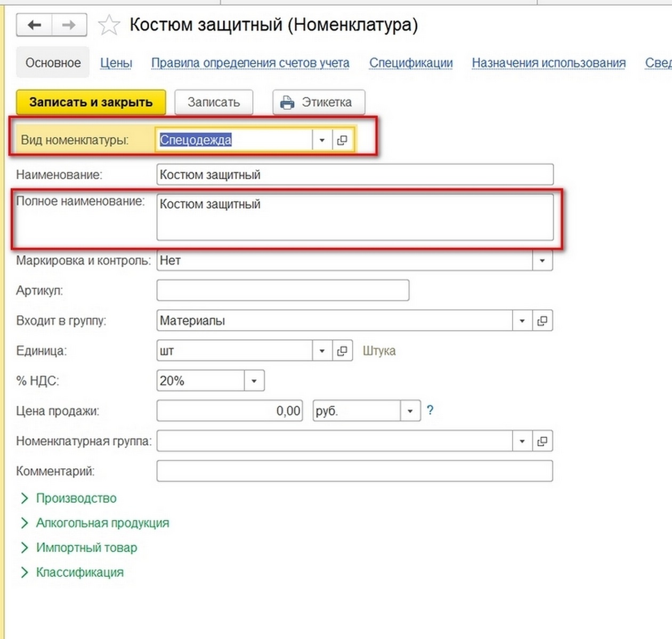
Task: Open the Единица item form icon
Action: (x=342, y=351)
